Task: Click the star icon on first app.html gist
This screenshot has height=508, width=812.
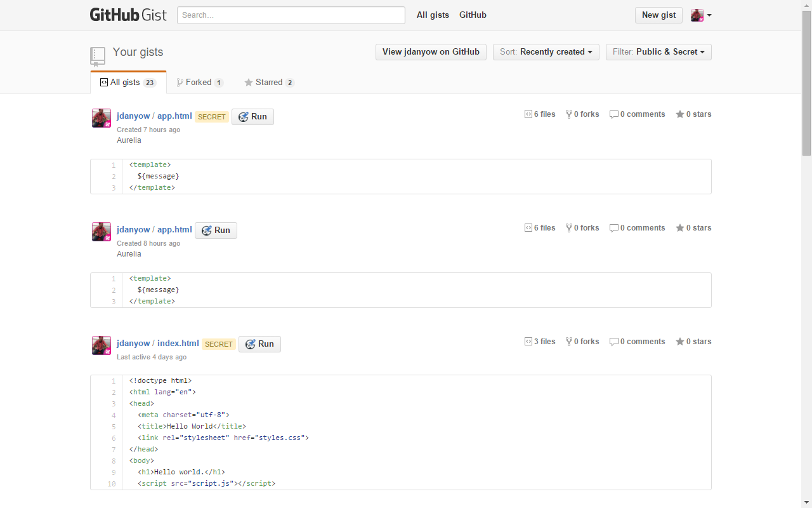Action: [680, 114]
